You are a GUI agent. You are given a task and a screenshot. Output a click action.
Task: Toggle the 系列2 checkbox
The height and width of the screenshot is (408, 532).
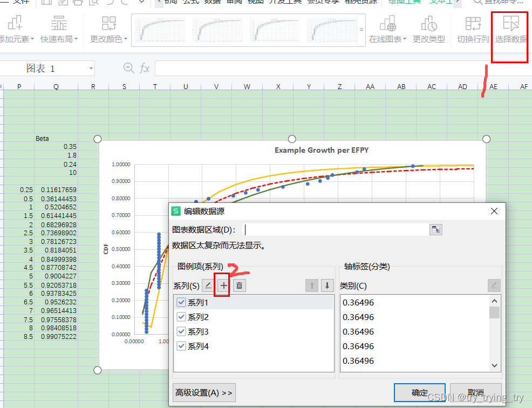click(181, 317)
